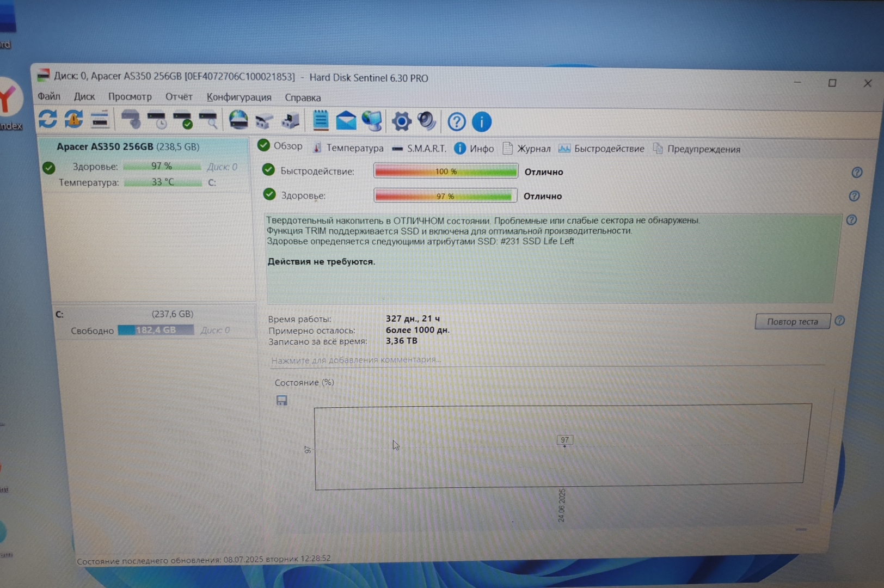Switch to the S.M.A.R.T. tab
884x588 pixels.
click(419, 149)
